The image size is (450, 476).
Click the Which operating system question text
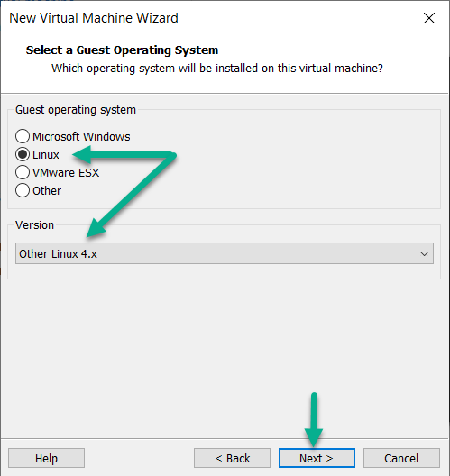[217, 69]
